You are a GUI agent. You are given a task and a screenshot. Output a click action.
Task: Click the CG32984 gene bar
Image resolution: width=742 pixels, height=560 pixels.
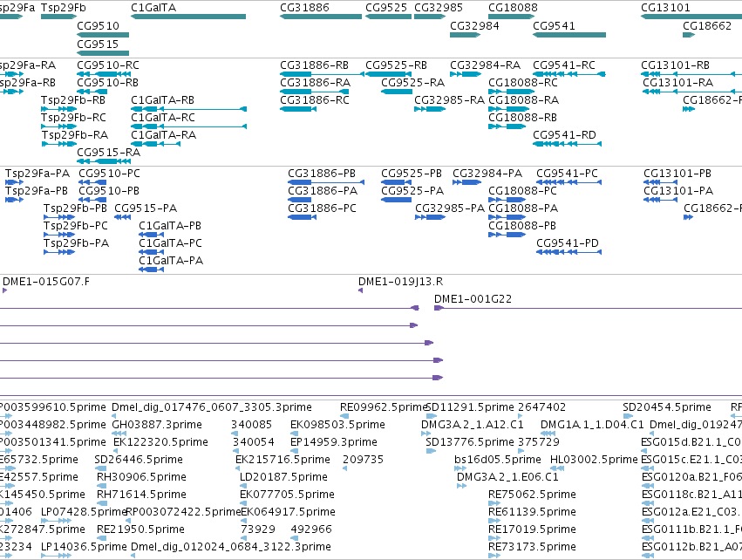(x=466, y=35)
